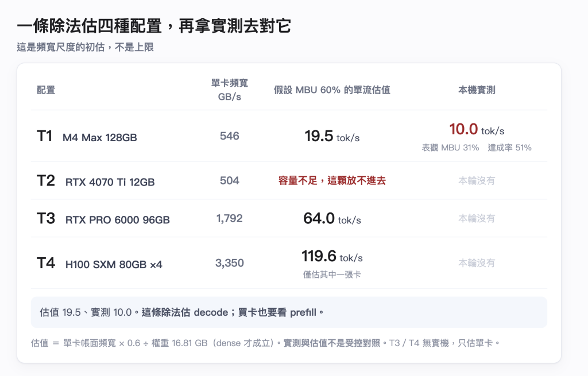
Task: Click the 配置 column header
Action: pyautogui.click(x=46, y=90)
